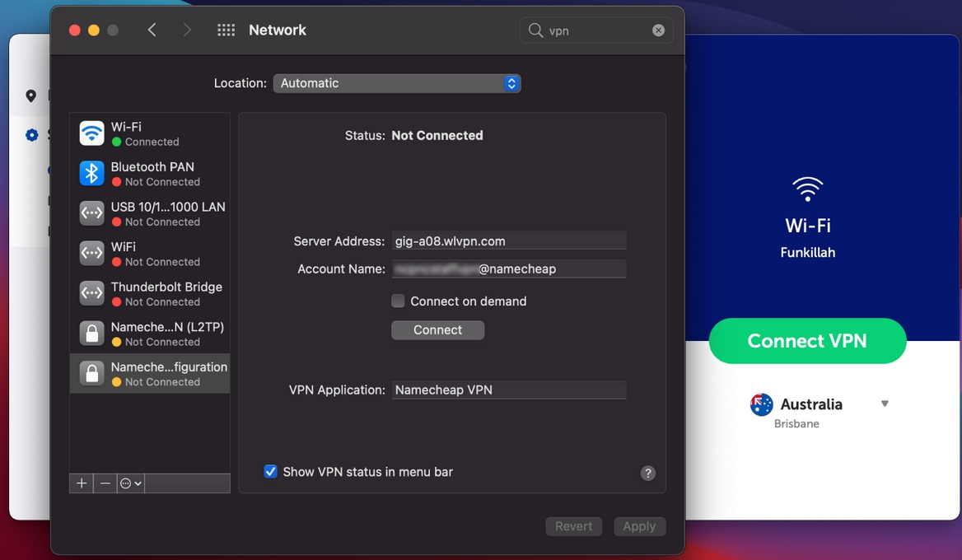Image resolution: width=962 pixels, height=560 pixels.
Task: Select the Thunderbolt Bridge service icon
Action: (92, 292)
